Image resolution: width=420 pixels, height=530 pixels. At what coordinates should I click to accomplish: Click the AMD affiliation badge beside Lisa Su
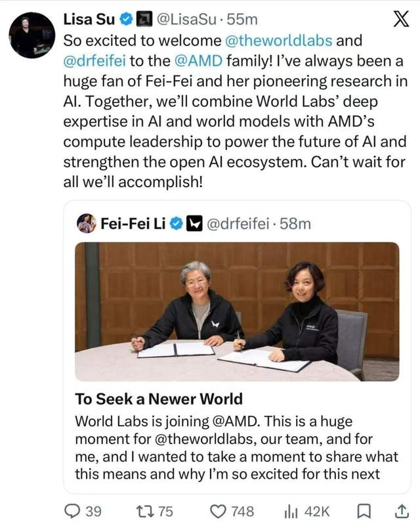point(144,20)
